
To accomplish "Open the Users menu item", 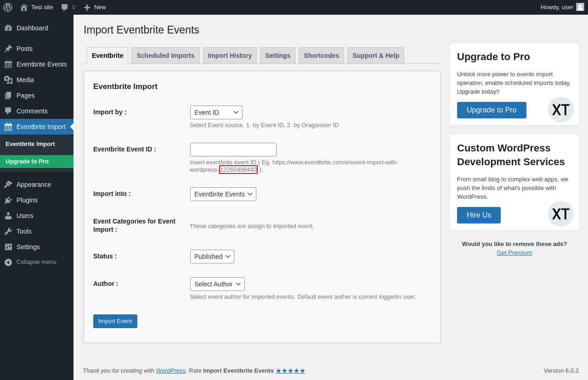I will (37, 216).
